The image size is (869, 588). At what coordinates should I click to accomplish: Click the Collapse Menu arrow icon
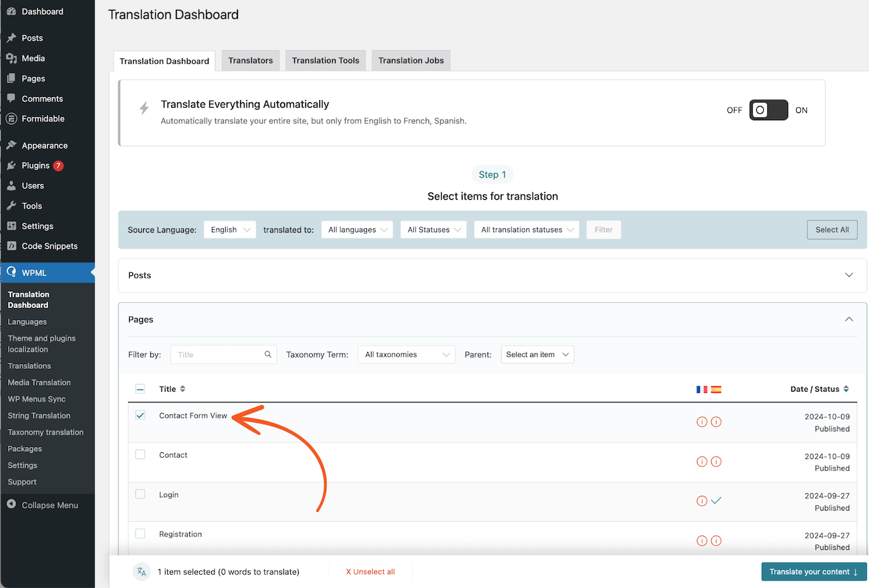[x=11, y=504]
